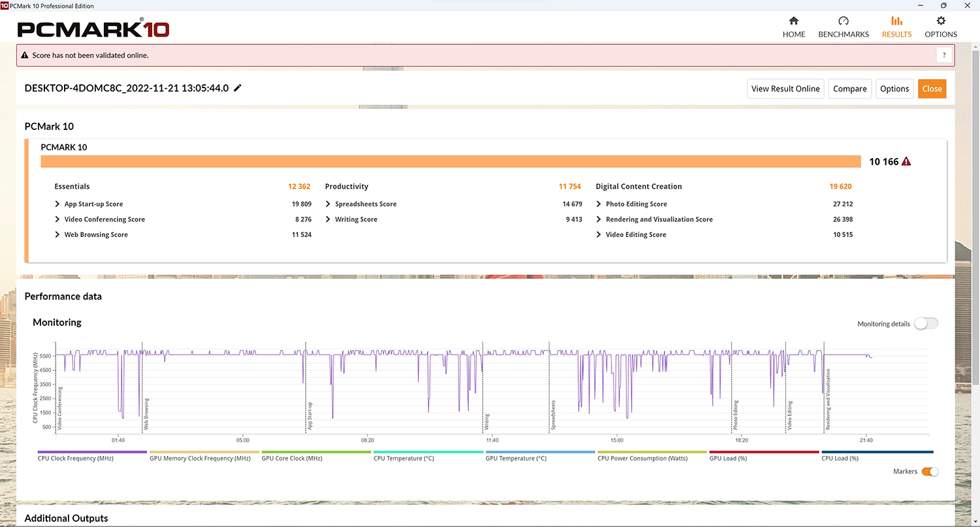Click the Writing chart marker
Viewport: 980px width, 527px height.
click(x=487, y=422)
